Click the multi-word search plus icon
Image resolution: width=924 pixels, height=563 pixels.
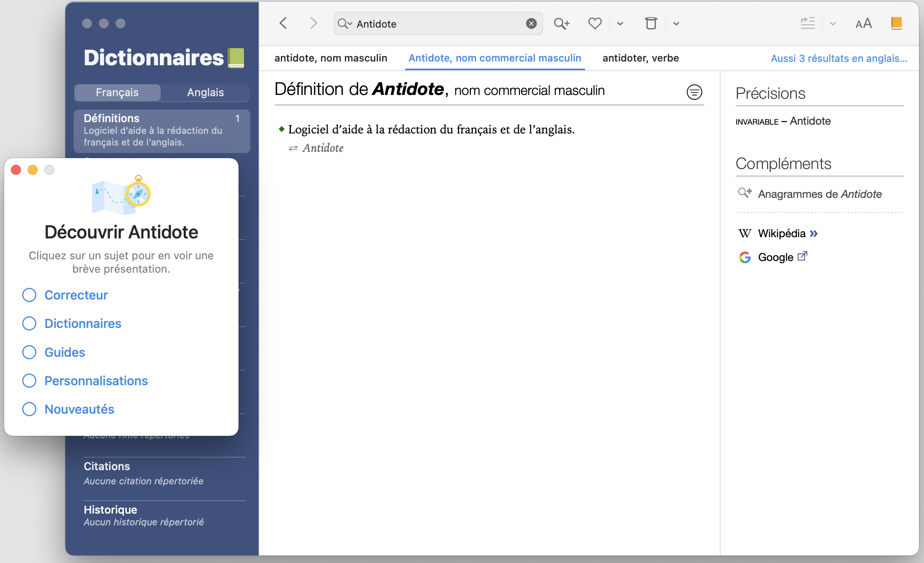(x=561, y=23)
